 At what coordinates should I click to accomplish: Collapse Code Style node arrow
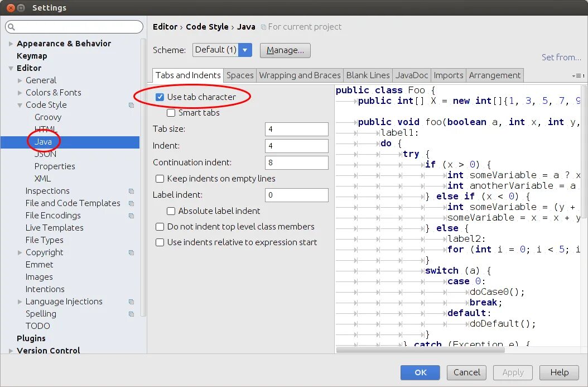tap(20, 105)
